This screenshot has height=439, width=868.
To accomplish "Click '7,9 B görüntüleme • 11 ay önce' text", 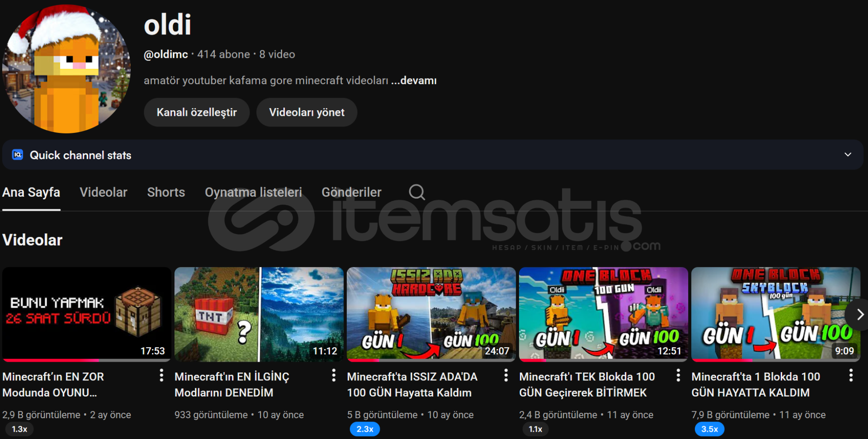I will 758,415.
